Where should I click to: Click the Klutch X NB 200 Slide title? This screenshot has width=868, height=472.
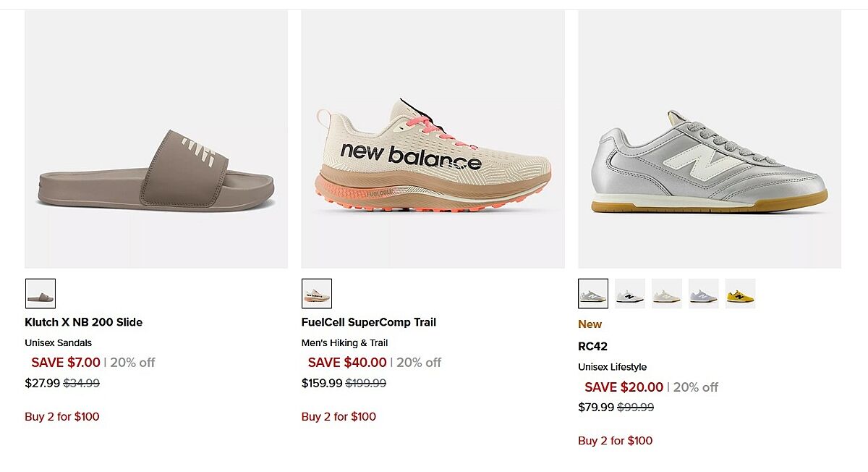[x=84, y=322]
